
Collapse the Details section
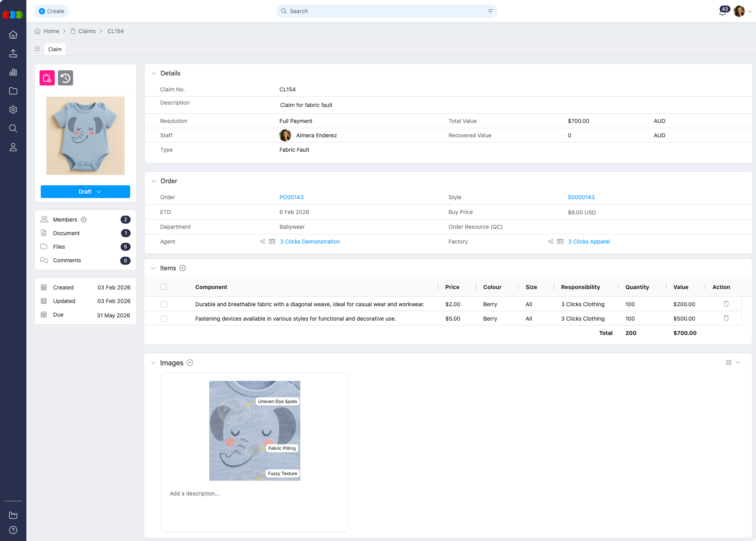154,73
